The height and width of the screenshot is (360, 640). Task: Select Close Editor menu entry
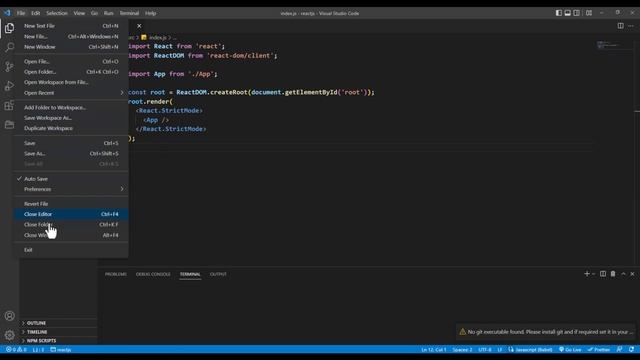point(71,214)
